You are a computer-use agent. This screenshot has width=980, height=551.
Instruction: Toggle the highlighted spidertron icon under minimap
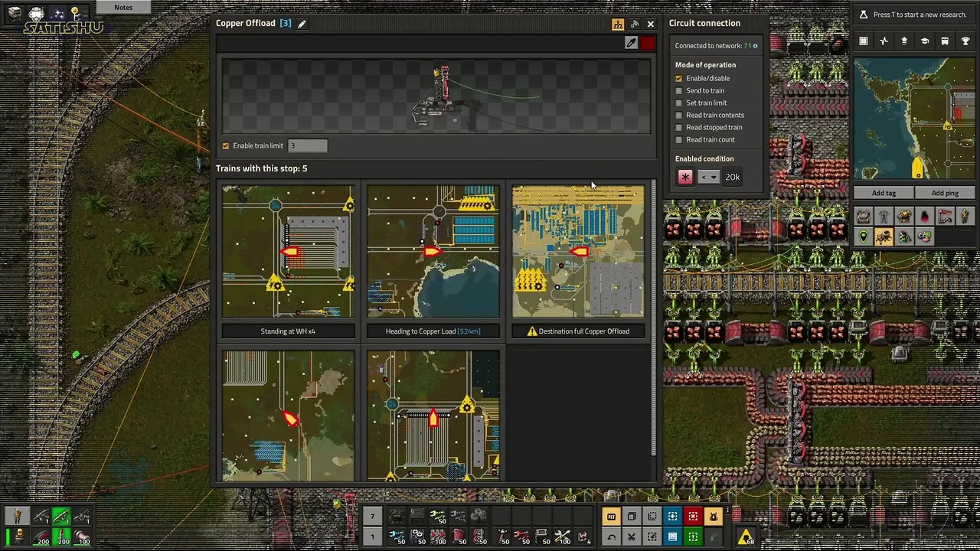884,237
